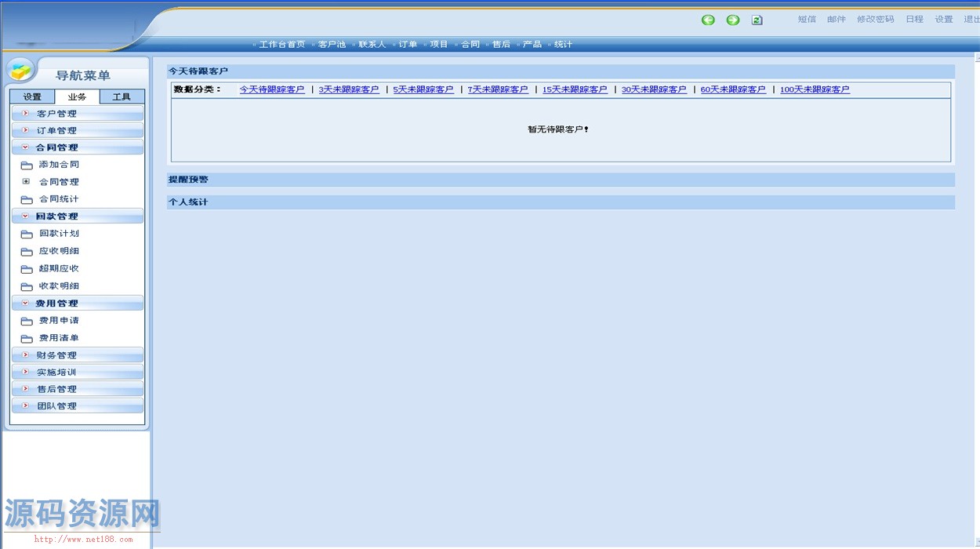Open the 7天未跟踪客户 link

click(498, 90)
